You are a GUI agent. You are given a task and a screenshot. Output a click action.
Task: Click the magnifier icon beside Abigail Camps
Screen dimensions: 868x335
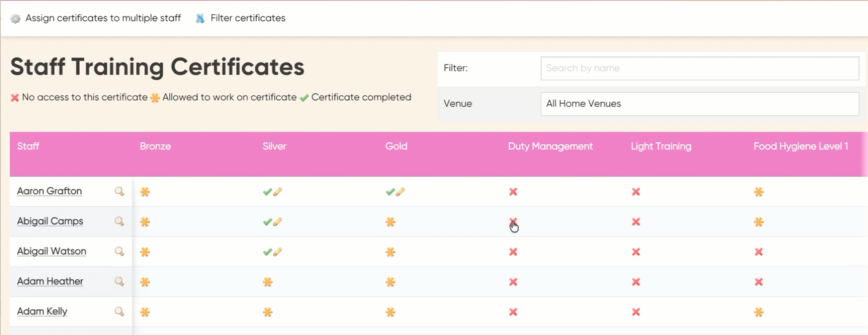click(120, 221)
